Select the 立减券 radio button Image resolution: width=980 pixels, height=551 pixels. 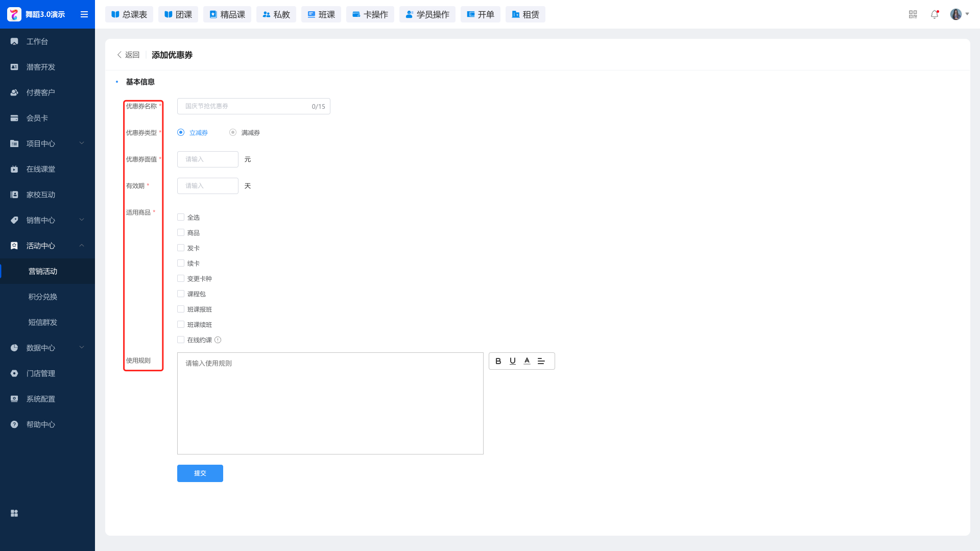coord(181,132)
